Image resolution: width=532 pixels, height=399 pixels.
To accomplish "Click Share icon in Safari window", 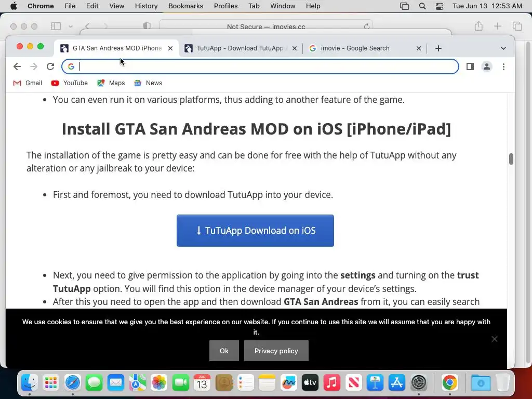I will click(x=478, y=26).
